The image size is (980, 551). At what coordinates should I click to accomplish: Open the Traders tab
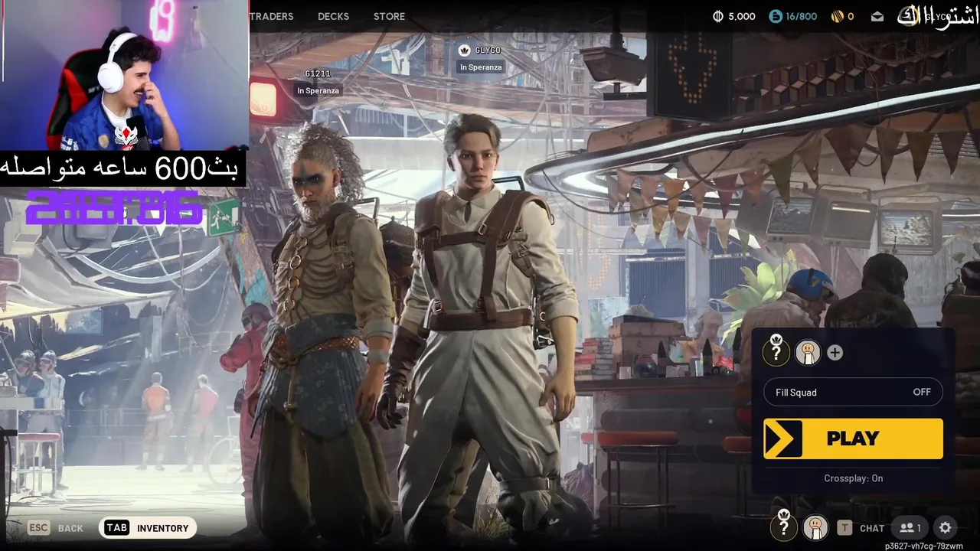click(x=272, y=16)
